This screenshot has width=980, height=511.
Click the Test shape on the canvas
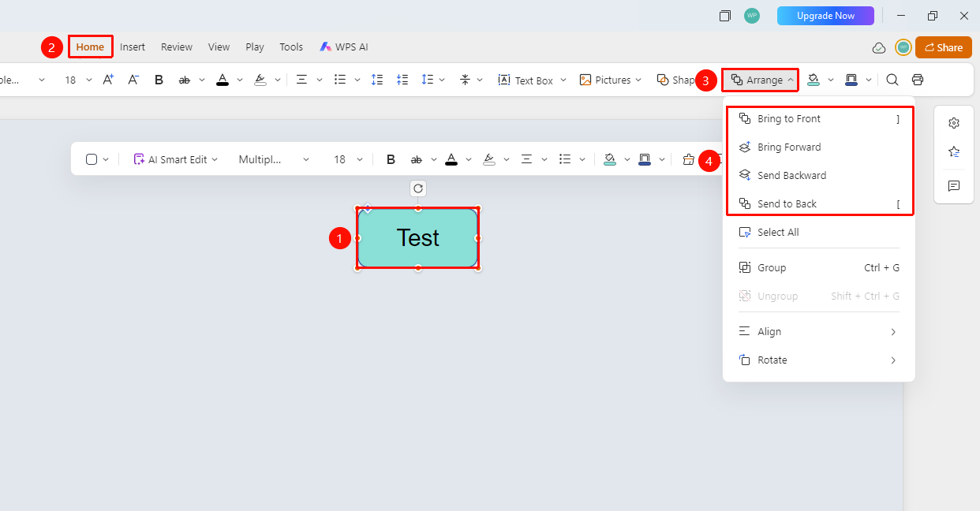point(418,238)
